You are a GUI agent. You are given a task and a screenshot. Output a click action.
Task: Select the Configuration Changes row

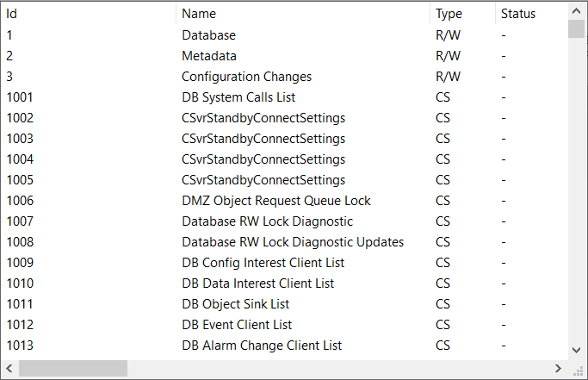tap(246, 77)
